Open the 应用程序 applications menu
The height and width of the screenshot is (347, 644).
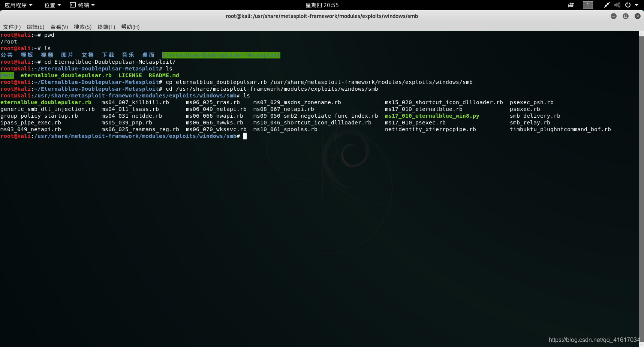pyautogui.click(x=18, y=5)
